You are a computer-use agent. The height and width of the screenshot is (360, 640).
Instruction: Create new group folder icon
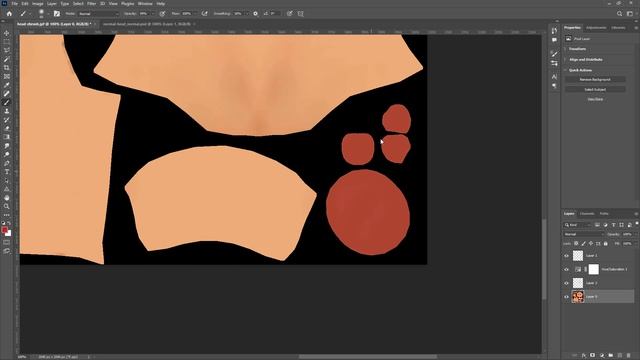[611, 356]
